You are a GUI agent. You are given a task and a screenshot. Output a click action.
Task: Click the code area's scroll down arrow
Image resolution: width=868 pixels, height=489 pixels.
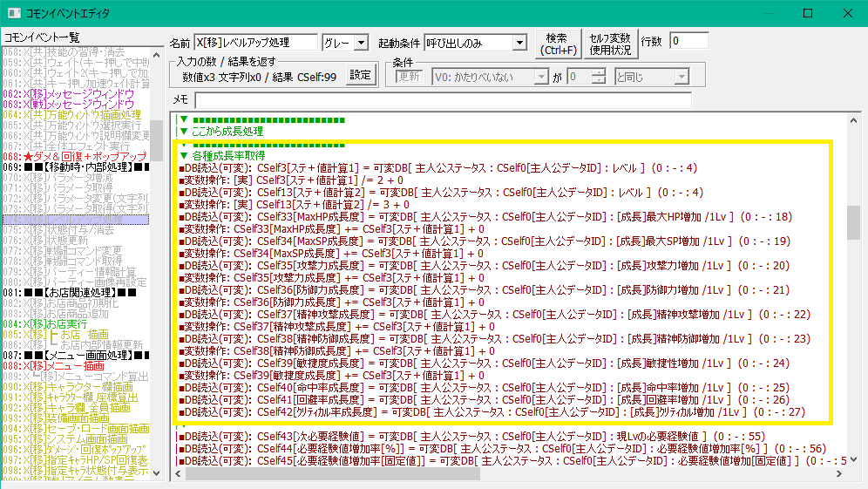click(x=853, y=459)
